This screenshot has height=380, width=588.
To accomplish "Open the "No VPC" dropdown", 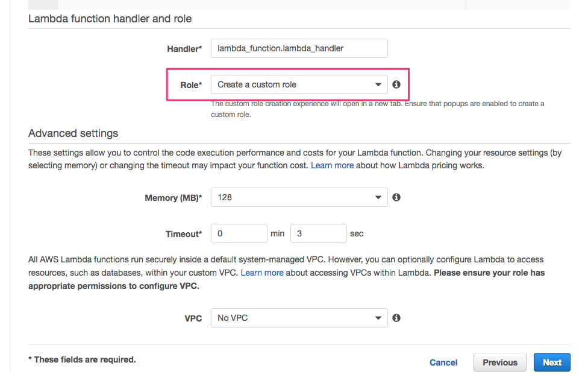I will tap(299, 318).
